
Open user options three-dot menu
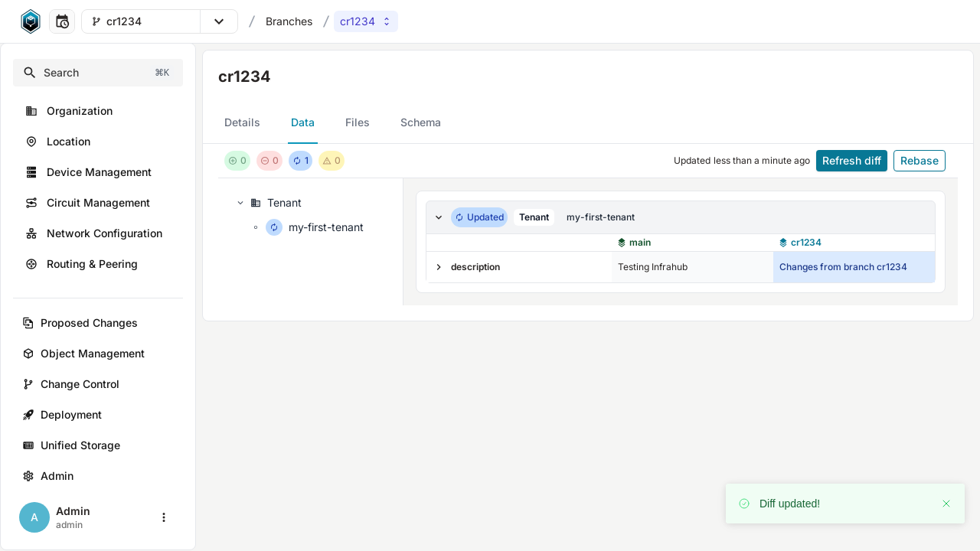click(x=163, y=517)
